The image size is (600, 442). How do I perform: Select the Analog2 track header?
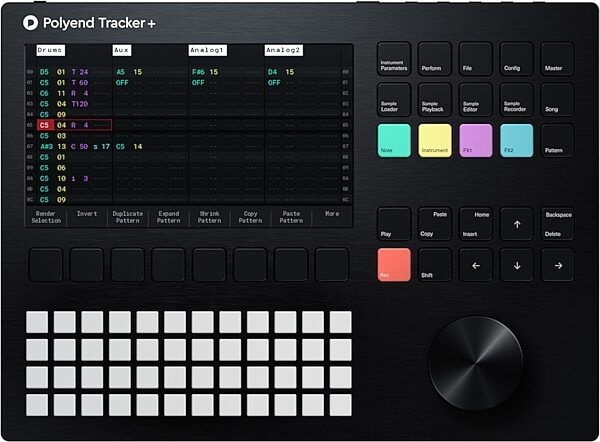point(284,50)
